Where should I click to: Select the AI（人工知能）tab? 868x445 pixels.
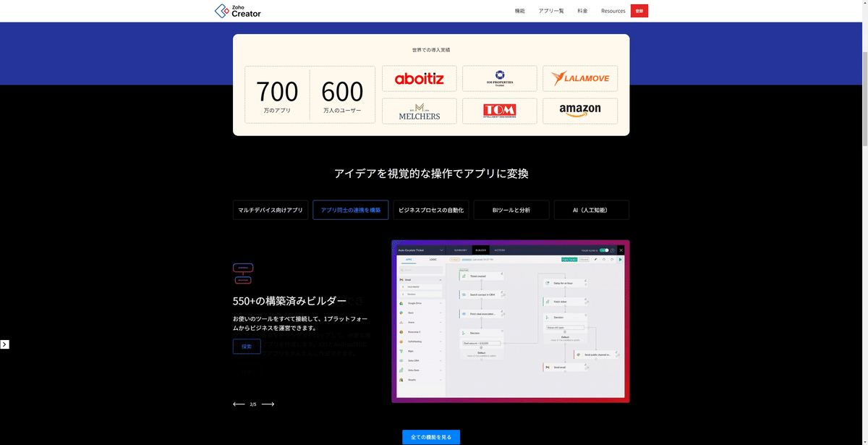click(x=592, y=210)
